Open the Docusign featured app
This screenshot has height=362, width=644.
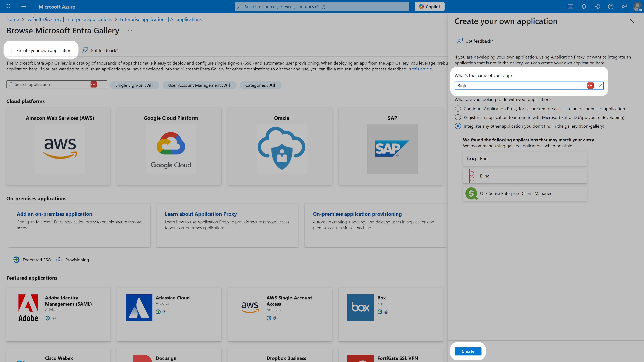(x=169, y=355)
